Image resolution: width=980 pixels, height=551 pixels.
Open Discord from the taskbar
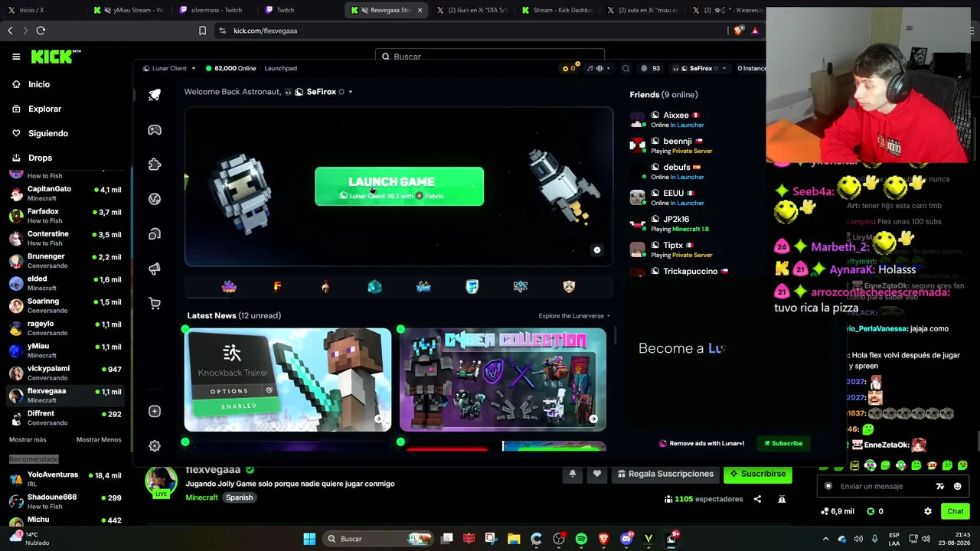click(x=626, y=539)
